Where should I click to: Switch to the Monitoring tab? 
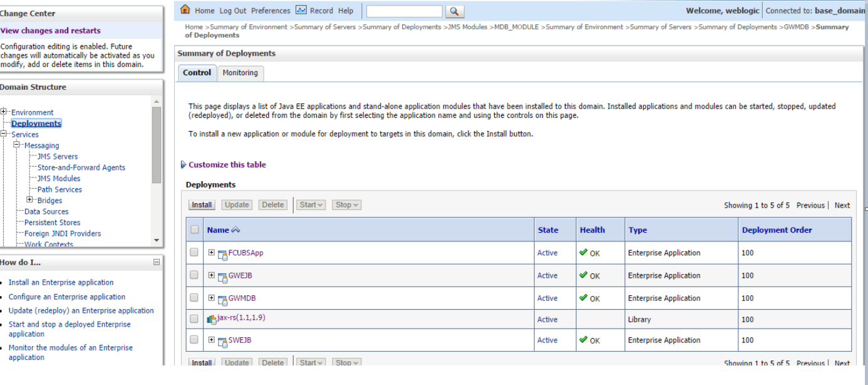(240, 73)
